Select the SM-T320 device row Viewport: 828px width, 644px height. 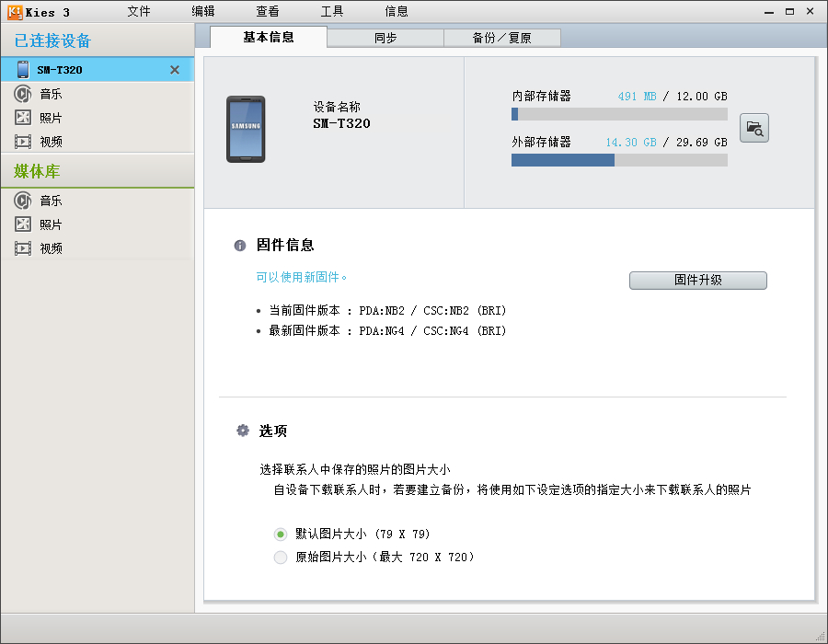(98, 70)
